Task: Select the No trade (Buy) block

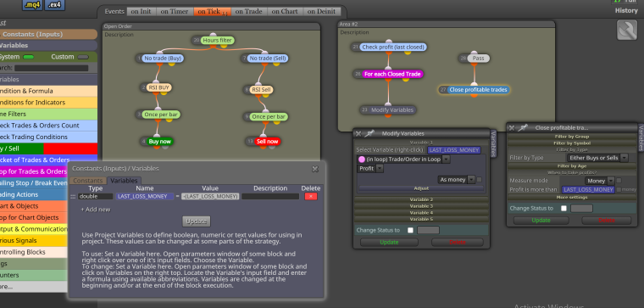Action: coord(162,59)
